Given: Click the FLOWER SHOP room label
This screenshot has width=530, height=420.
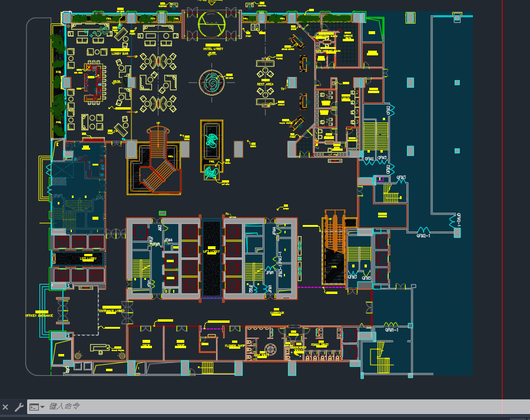Looking at the screenshot, I should [234, 346].
